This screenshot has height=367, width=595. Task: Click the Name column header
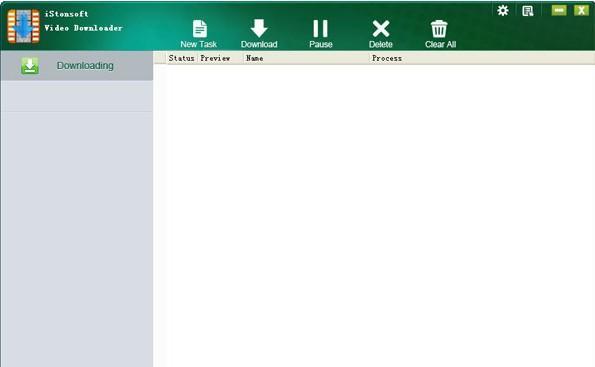tap(306, 58)
